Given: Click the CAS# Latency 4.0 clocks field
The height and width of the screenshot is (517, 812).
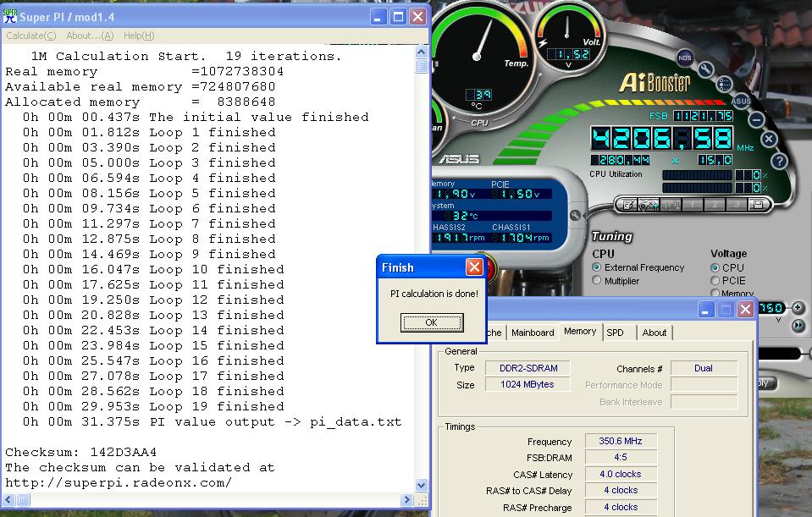Looking at the screenshot, I should pos(621,474).
